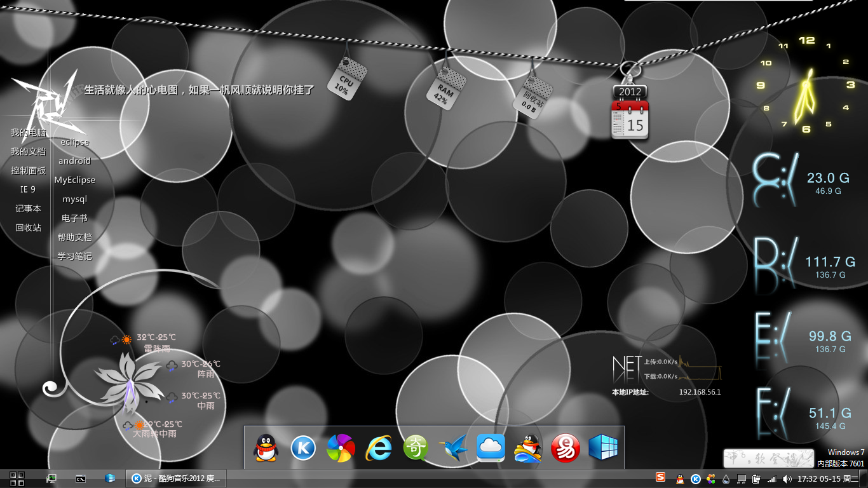This screenshot has width=868, height=488.
Task: Open the mysql shortcut
Action: point(75,200)
